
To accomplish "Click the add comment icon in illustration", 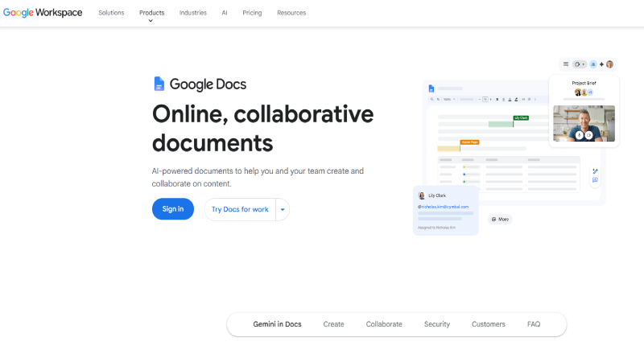I will coord(595,180).
